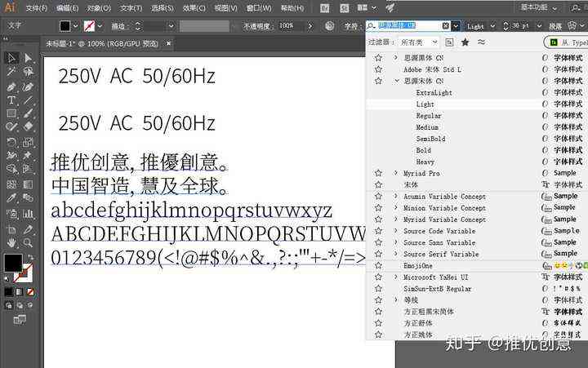Viewport: 588px width, 368px height.
Task: Clear the font search field with X
Action: (x=446, y=25)
